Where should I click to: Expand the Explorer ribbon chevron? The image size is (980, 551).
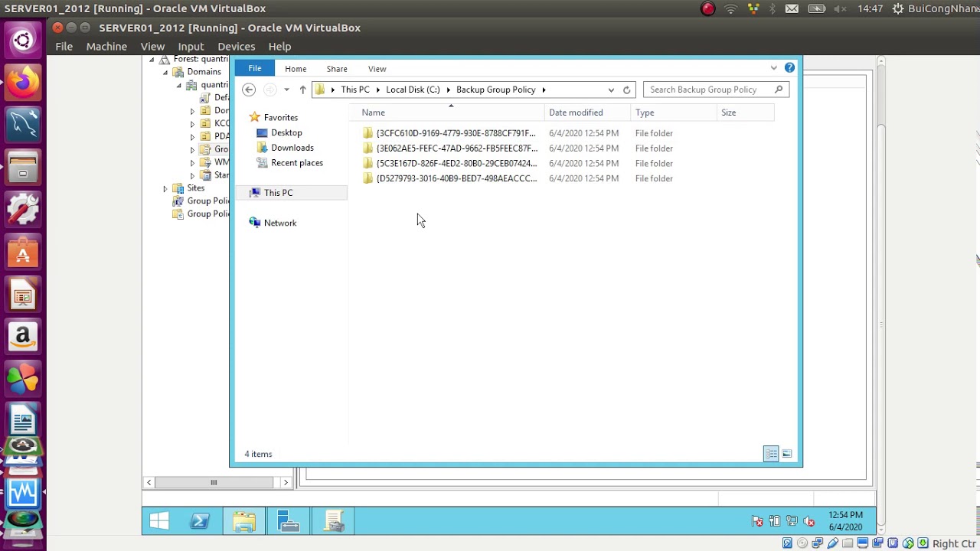pos(773,68)
